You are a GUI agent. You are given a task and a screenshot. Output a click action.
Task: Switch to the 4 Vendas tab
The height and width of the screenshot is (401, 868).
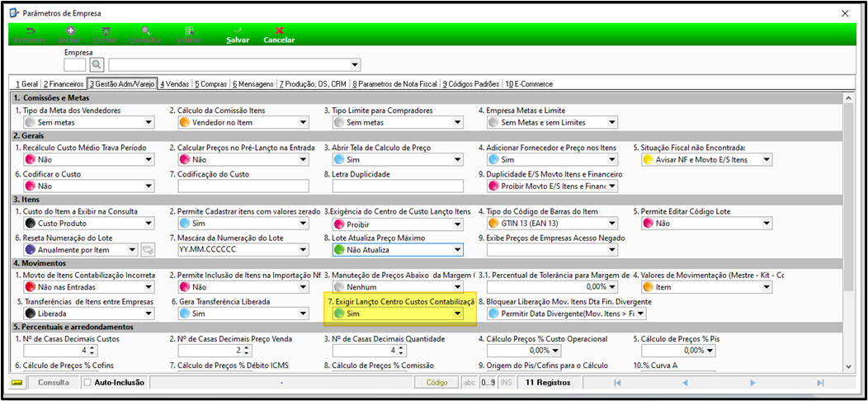point(174,84)
